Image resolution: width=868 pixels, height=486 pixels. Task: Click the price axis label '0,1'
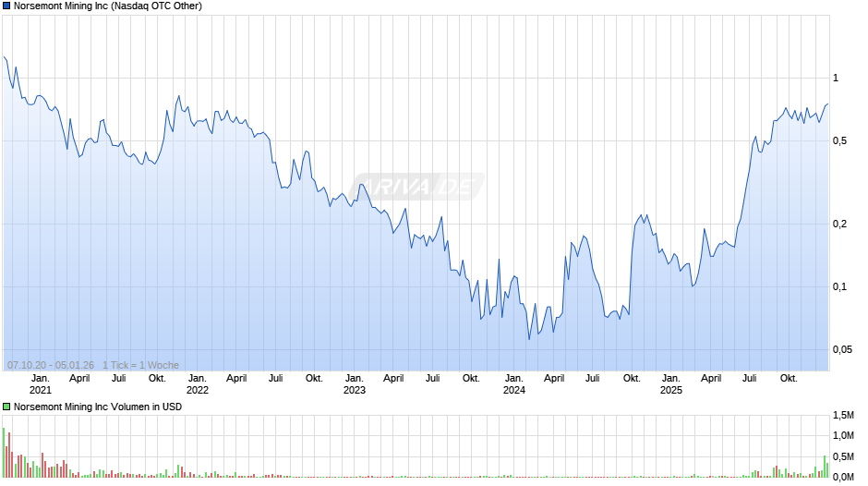(x=839, y=287)
